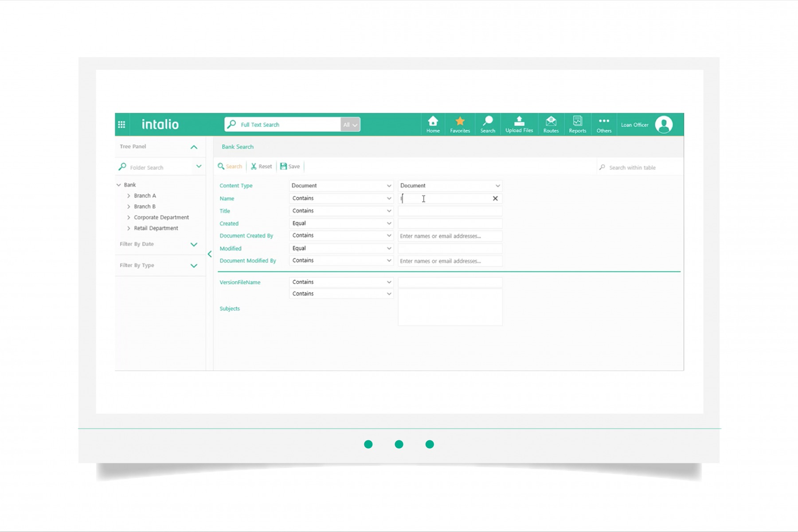
Task: Select the Bank folder label
Action: point(130,185)
